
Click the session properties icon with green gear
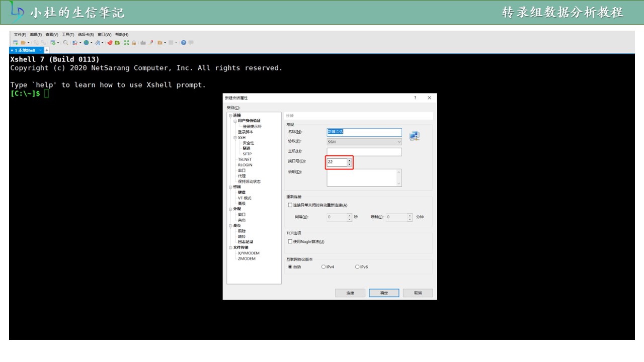pyautogui.click(x=53, y=43)
